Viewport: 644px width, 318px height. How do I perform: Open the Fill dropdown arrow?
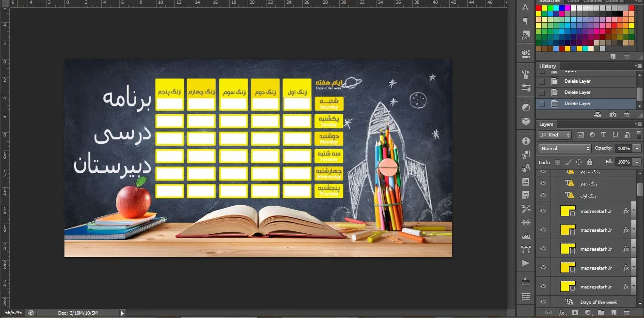click(637, 162)
